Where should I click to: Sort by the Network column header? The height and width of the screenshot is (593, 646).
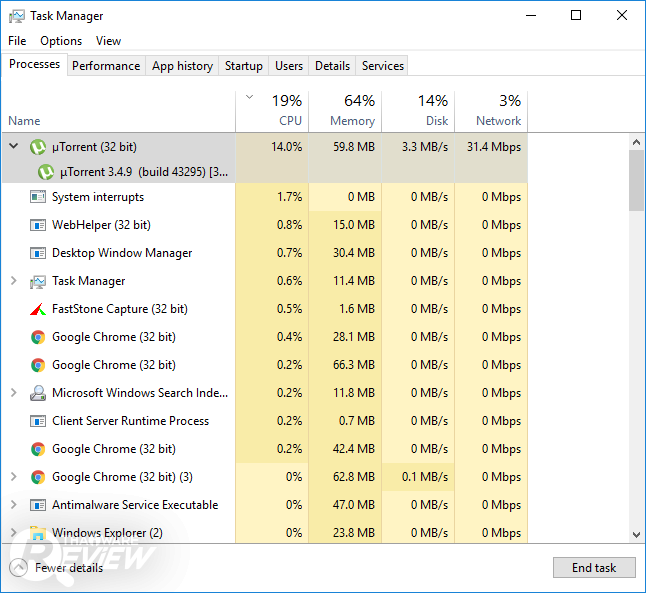click(491, 112)
